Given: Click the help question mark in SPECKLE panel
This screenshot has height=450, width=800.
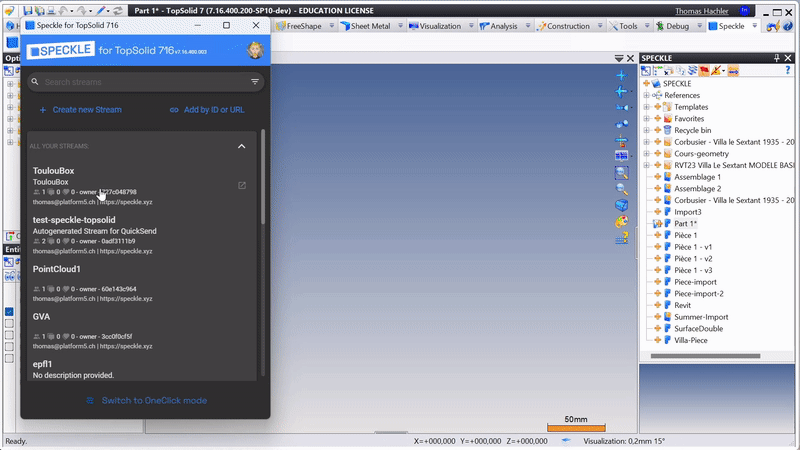Looking at the screenshot, I should pos(787,70).
